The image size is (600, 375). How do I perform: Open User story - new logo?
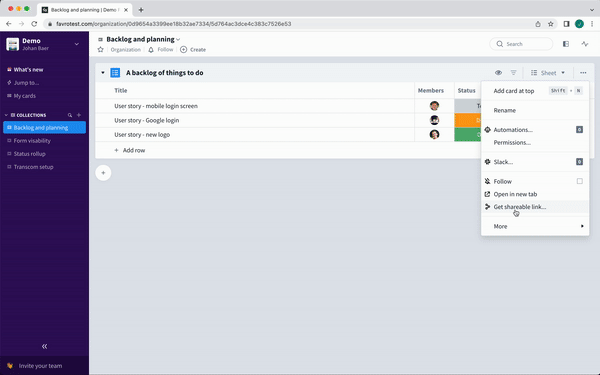[x=142, y=135]
